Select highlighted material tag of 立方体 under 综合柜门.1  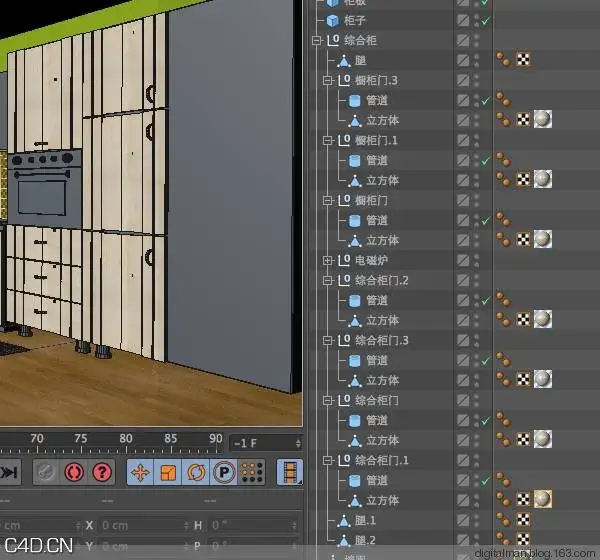543,499
